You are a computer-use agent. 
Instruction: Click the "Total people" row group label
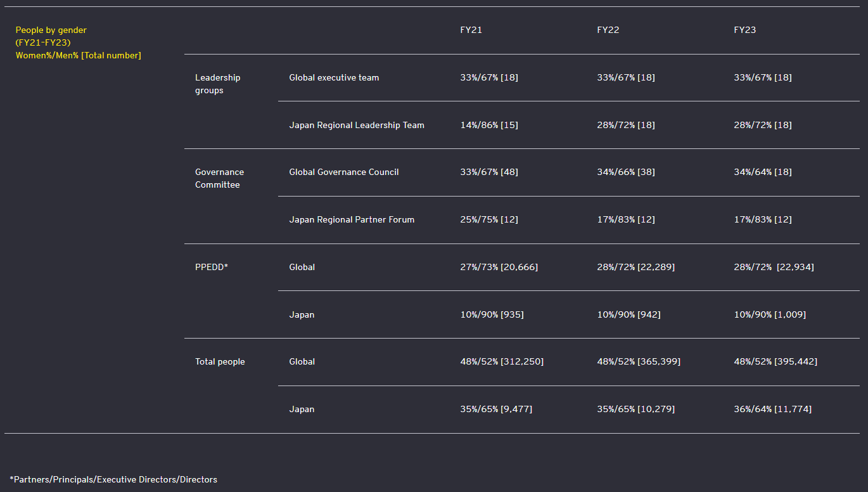(x=219, y=362)
